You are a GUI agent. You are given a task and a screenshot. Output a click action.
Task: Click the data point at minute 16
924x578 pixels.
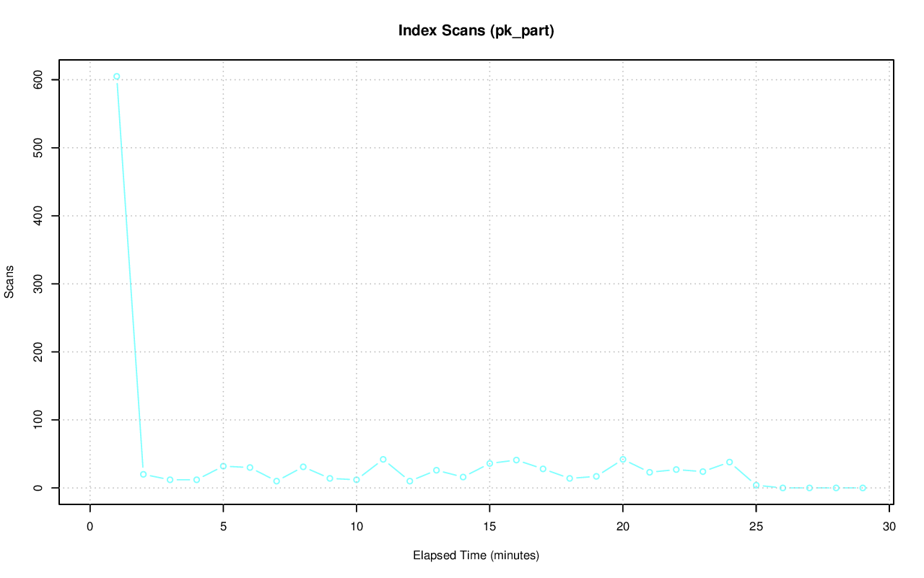(x=516, y=460)
